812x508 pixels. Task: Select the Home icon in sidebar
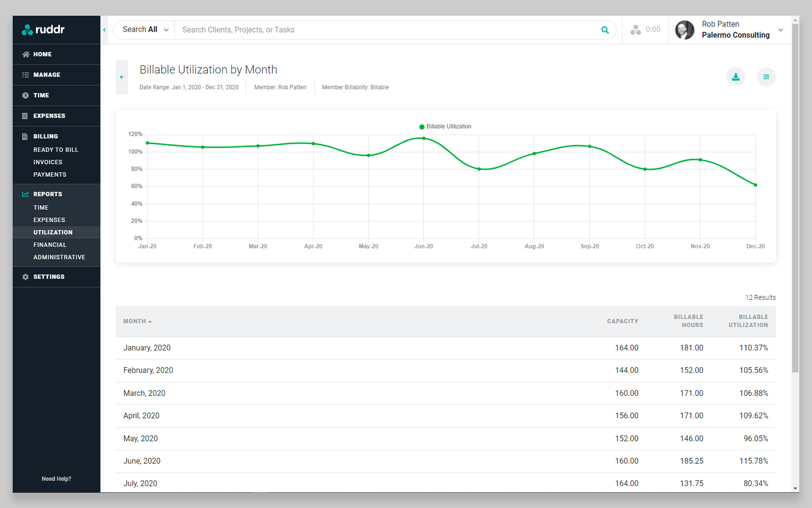click(25, 54)
